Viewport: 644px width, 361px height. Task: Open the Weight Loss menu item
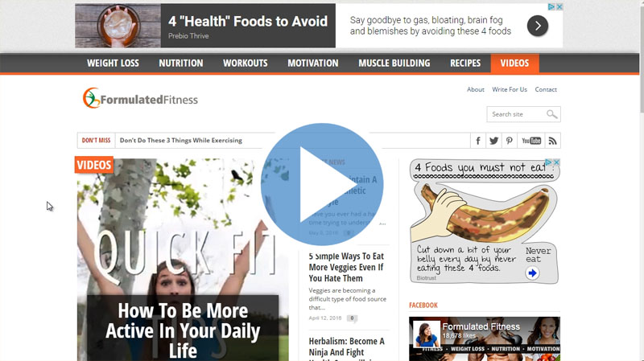pos(113,64)
